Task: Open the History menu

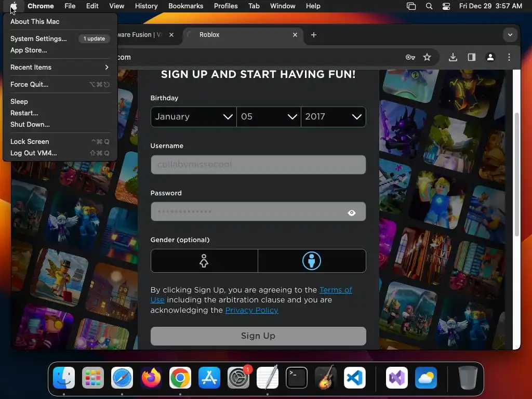Action: coord(146,6)
